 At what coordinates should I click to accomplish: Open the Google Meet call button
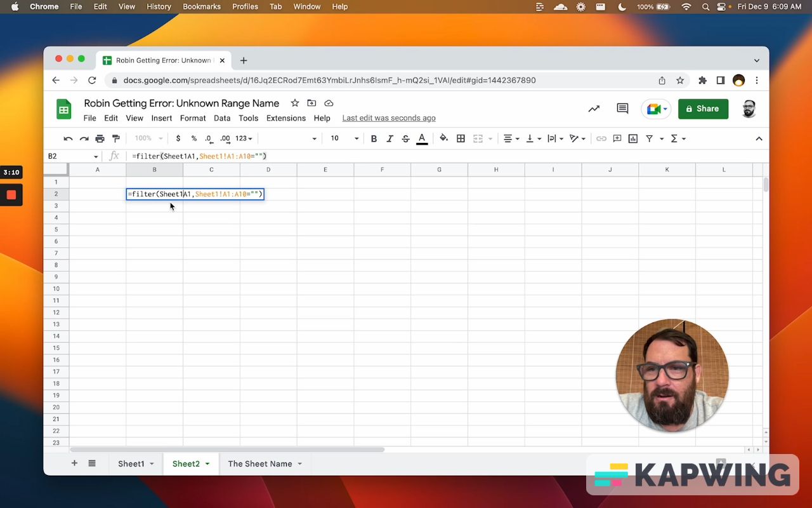(x=656, y=109)
